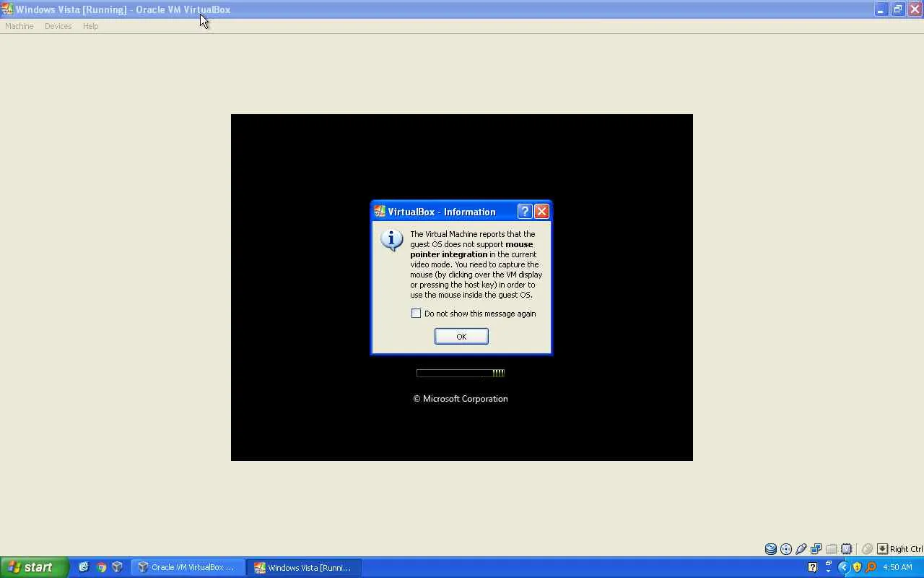This screenshot has width=924, height=578.
Task: Click the system clock showing 4:50 AM
Action: click(897, 567)
